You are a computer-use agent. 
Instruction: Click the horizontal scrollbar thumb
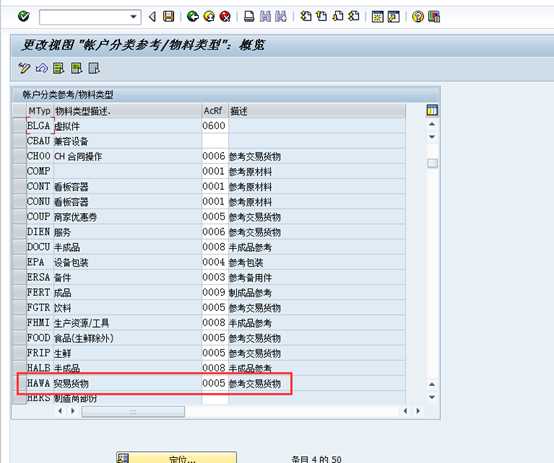click(133, 411)
